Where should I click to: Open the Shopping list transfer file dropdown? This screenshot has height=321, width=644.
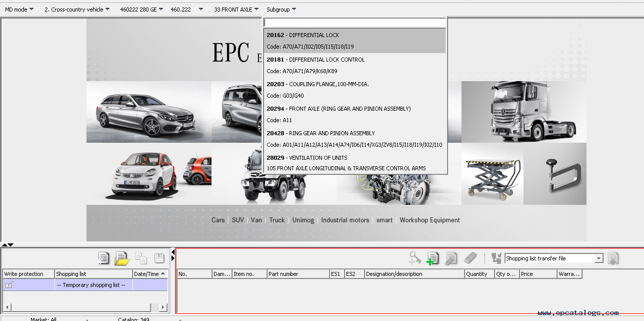point(598,258)
